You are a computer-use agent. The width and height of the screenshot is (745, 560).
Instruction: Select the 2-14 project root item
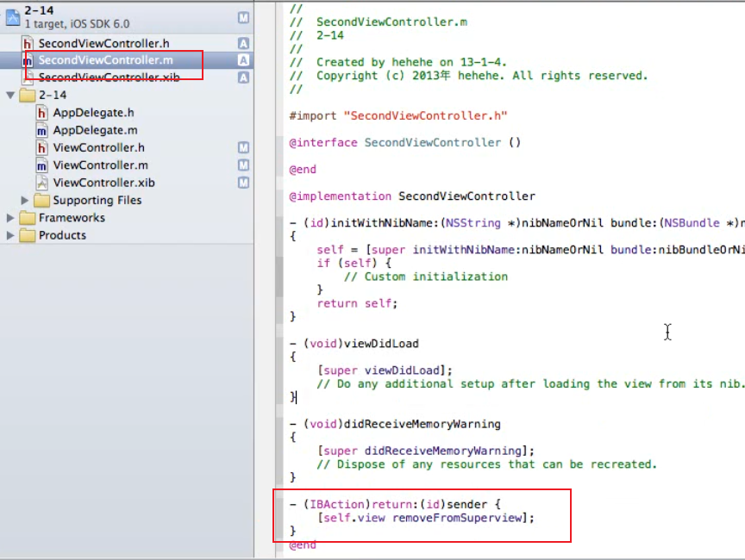[127, 17]
